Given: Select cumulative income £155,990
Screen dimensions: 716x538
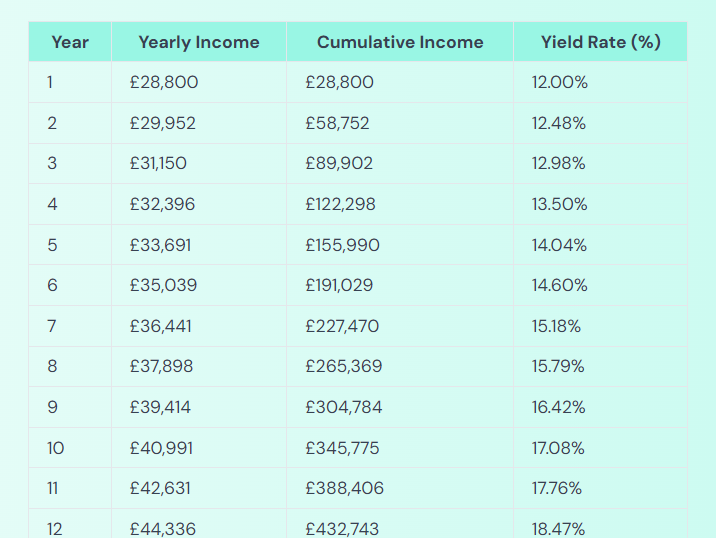Looking at the screenshot, I should pos(342,245).
